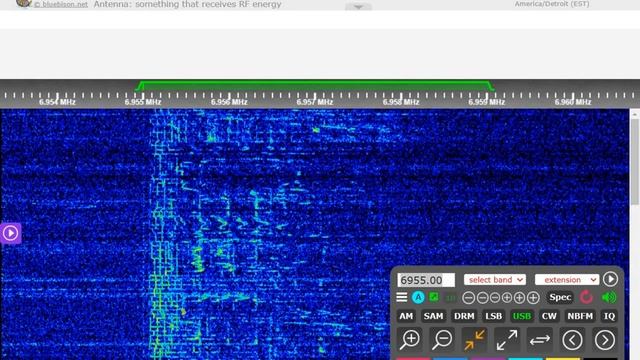Image resolution: width=640 pixels, height=360 pixels.
Task: Select IQ demodulation mode
Action: click(x=609, y=316)
